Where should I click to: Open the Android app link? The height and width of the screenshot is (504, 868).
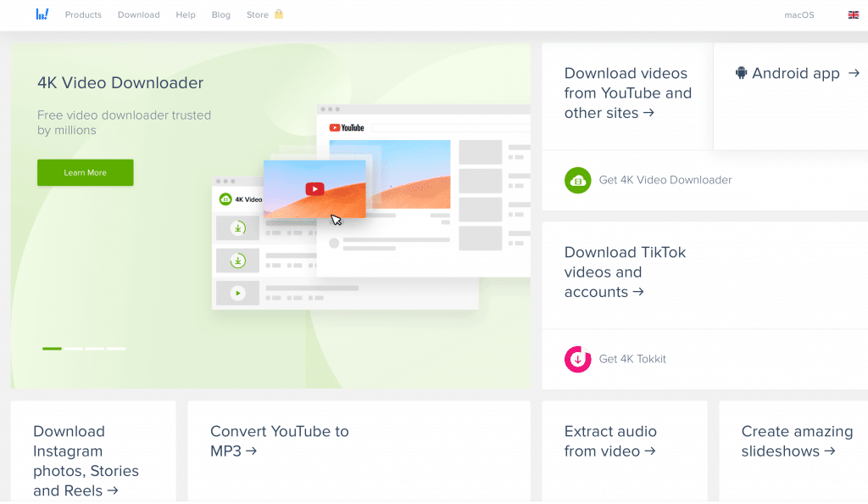[797, 73]
